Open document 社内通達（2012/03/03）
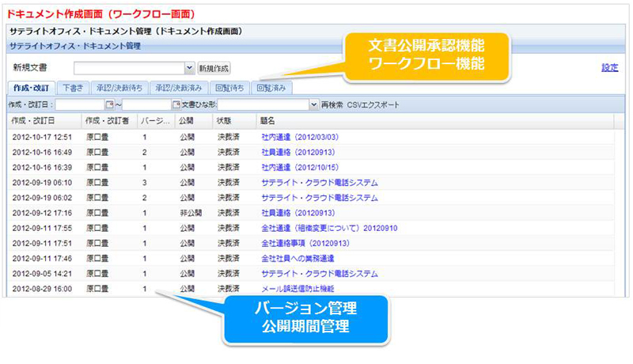Image resolution: width=633 pixels, height=364 pixels. click(301, 137)
